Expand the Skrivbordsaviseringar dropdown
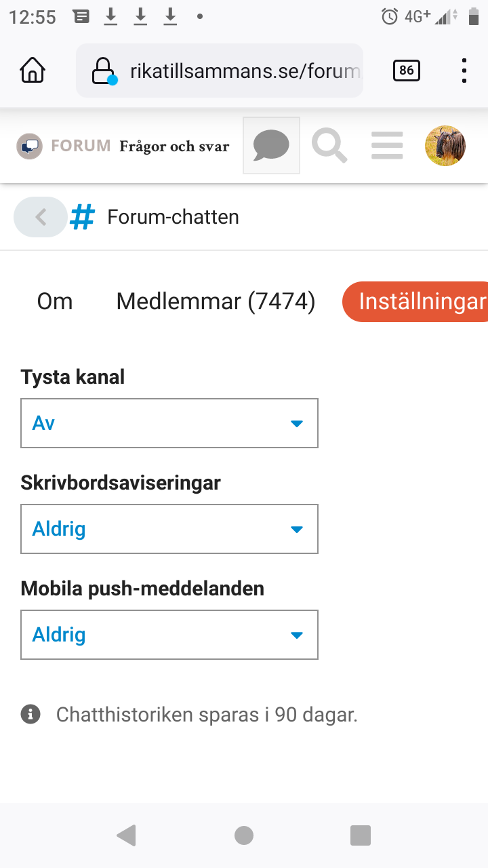488x868 pixels. point(169,529)
